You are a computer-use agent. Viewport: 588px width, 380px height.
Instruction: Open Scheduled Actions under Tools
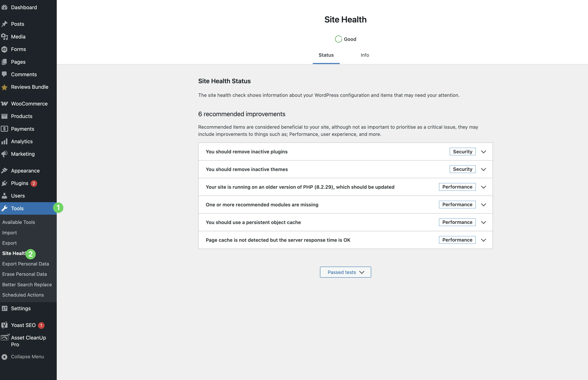coord(23,295)
